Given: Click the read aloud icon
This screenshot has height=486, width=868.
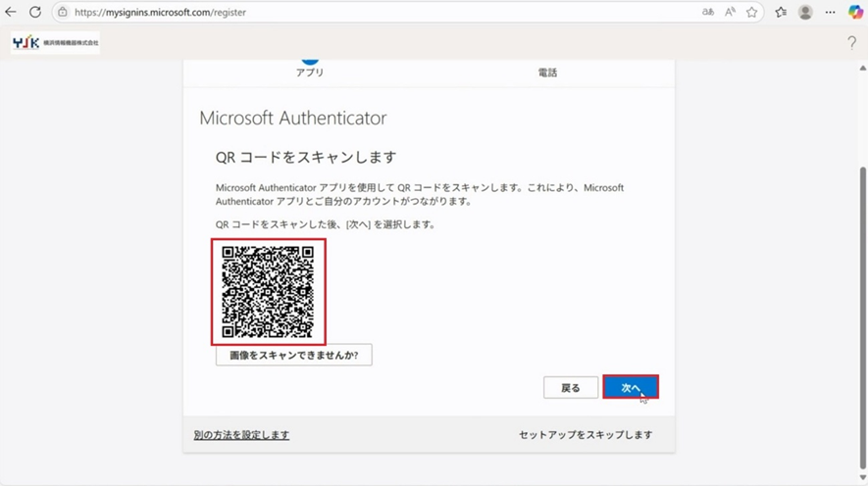Looking at the screenshot, I should (730, 13).
